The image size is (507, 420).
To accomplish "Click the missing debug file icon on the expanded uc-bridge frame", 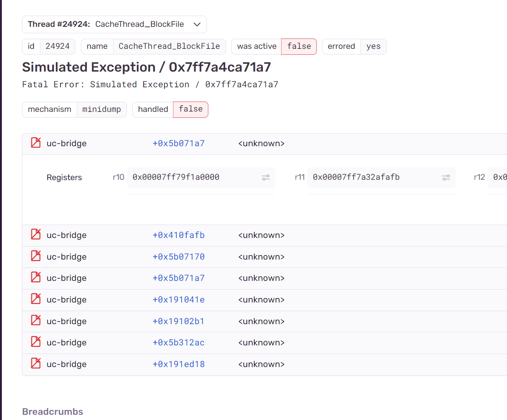I will click(x=35, y=143).
